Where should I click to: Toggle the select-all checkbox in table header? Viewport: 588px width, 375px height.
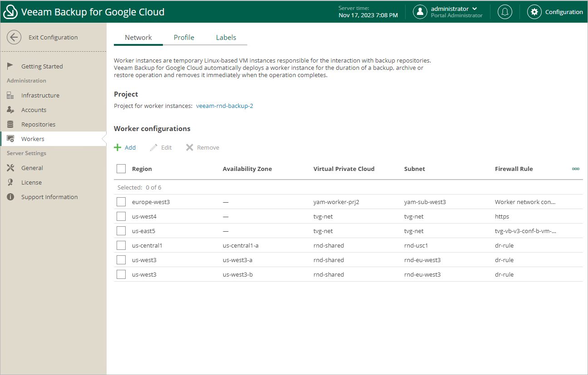pos(121,169)
